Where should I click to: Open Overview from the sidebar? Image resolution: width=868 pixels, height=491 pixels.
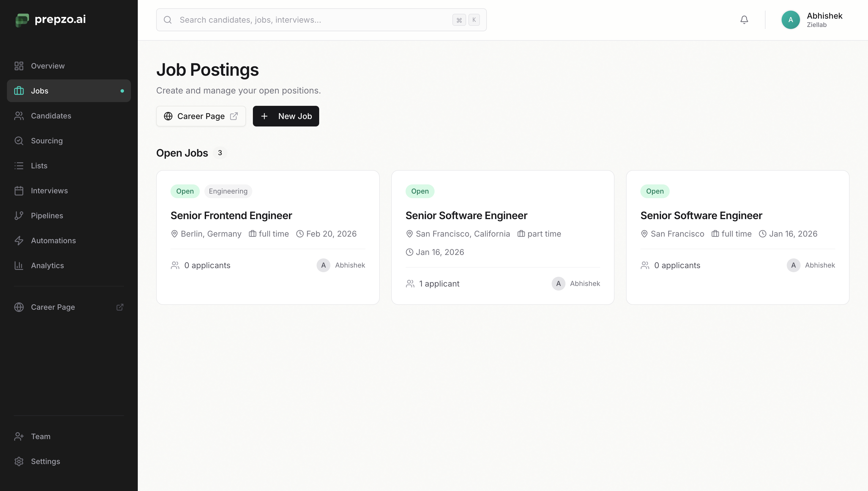tap(48, 66)
